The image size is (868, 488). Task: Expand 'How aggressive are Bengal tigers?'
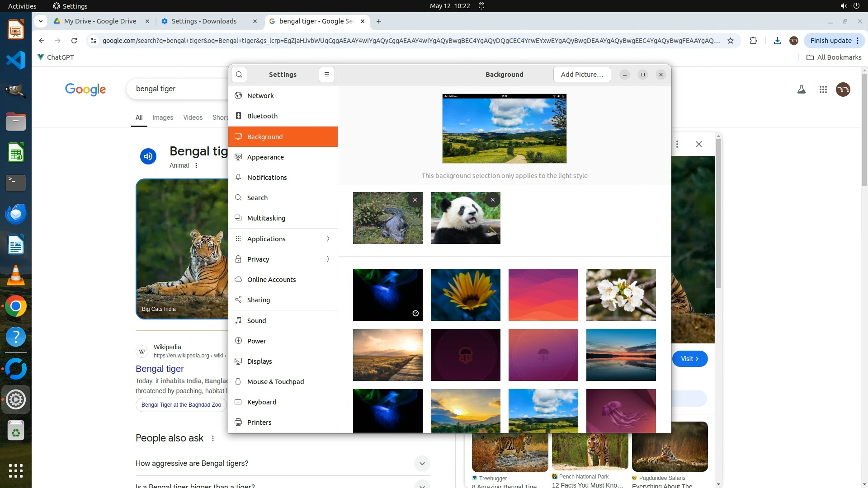click(421, 463)
